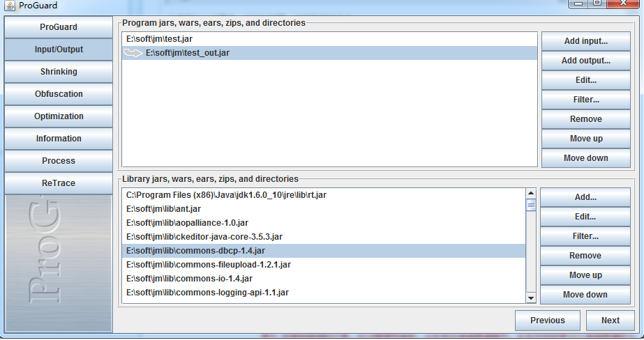
Task: Select the rt.jar library entry
Action: click(324, 195)
